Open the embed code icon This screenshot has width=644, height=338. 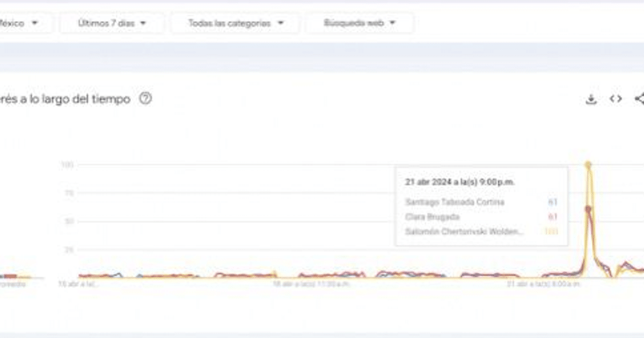pos(616,99)
